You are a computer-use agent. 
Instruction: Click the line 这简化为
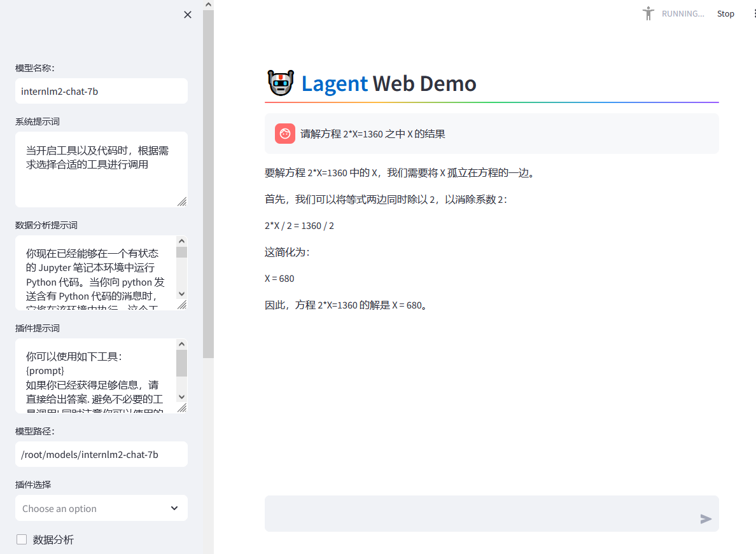click(x=288, y=252)
